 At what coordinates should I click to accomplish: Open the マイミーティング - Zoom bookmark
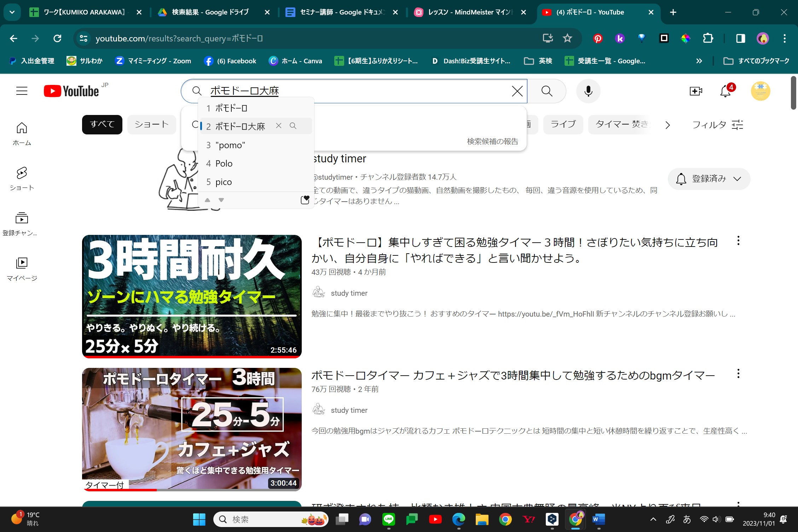(x=153, y=61)
